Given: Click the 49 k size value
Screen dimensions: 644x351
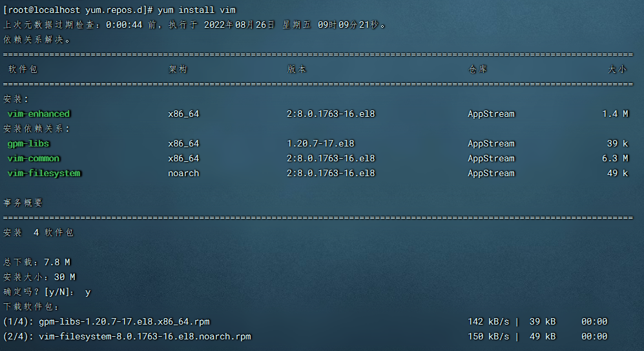Looking at the screenshot, I should 618,173.
